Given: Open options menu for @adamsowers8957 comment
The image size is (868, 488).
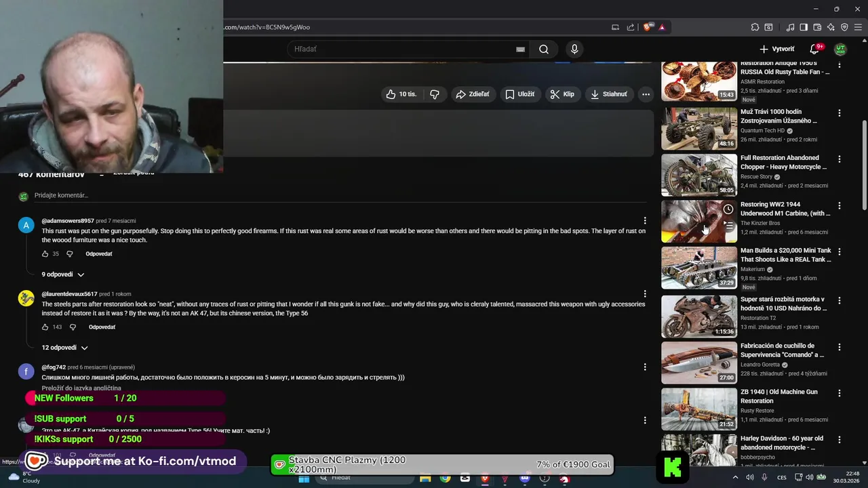Looking at the screenshot, I should pos(645,221).
